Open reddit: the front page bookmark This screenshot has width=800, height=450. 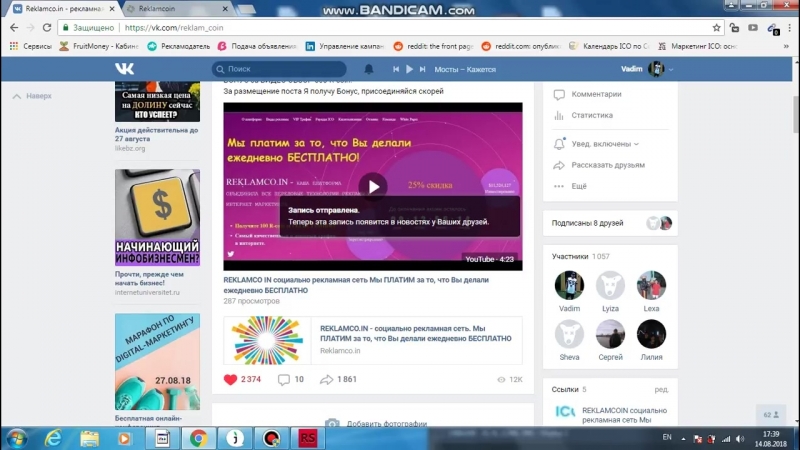click(x=433, y=46)
